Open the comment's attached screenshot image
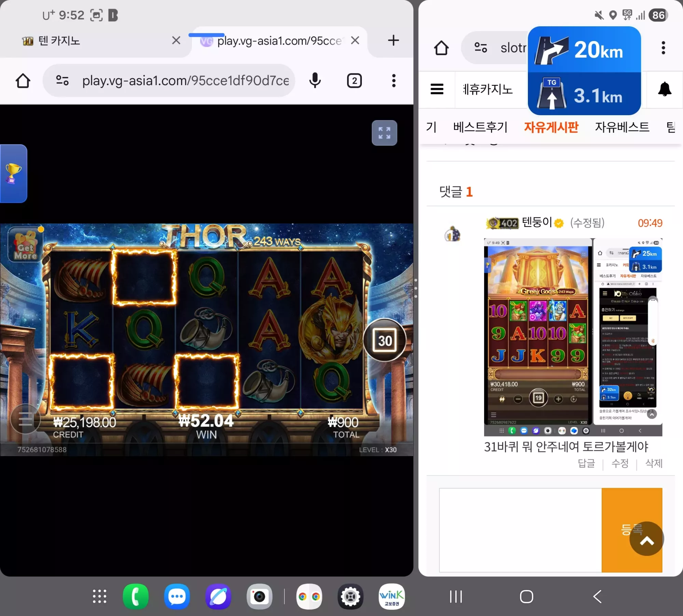This screenshot has height=616, width=683. 573,337
